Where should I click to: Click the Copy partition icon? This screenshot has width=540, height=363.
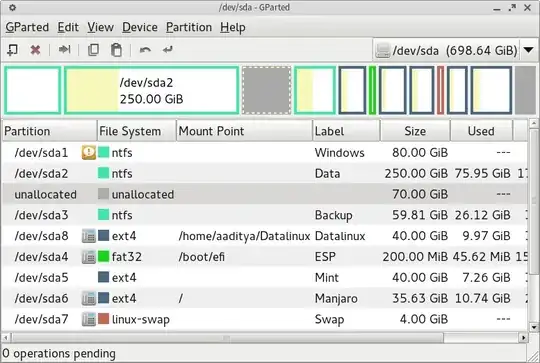pyautogui.click(x=93, y=50)
